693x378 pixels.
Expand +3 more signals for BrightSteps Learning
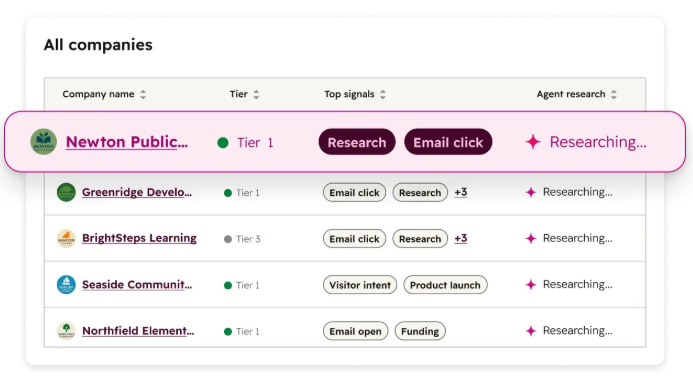coord(461,239)
